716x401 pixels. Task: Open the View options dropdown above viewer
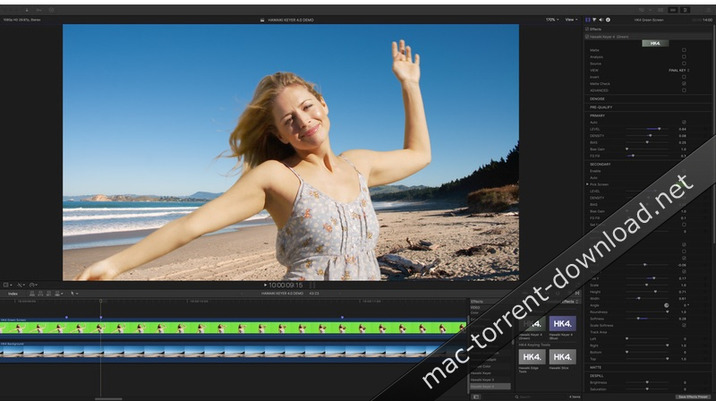(570, 19)
